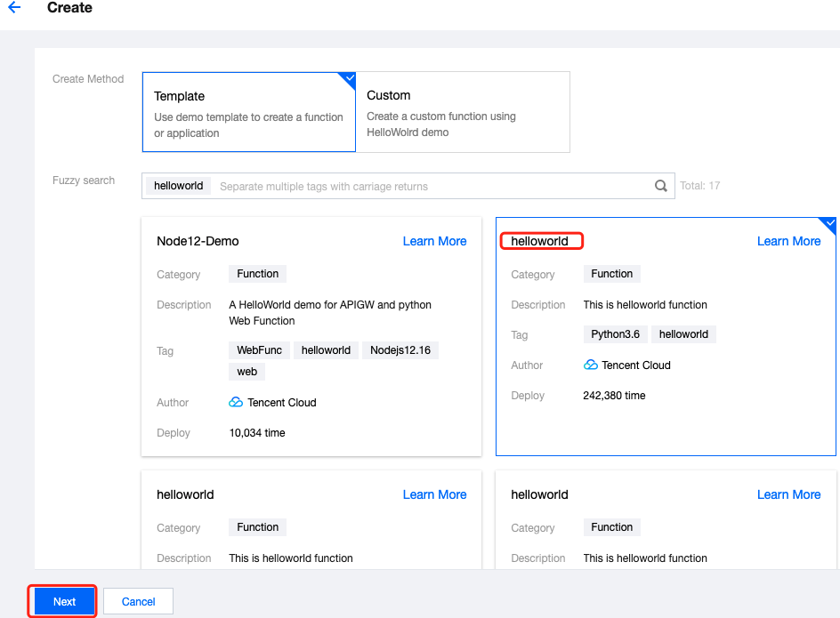This screenshot has width=840, height=618.
Task: Select the Node12-Demo template card
Action: [311, 336]
